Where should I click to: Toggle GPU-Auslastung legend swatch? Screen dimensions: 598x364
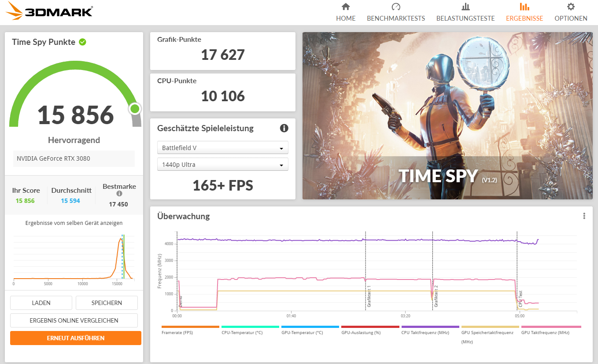point(370,327)
